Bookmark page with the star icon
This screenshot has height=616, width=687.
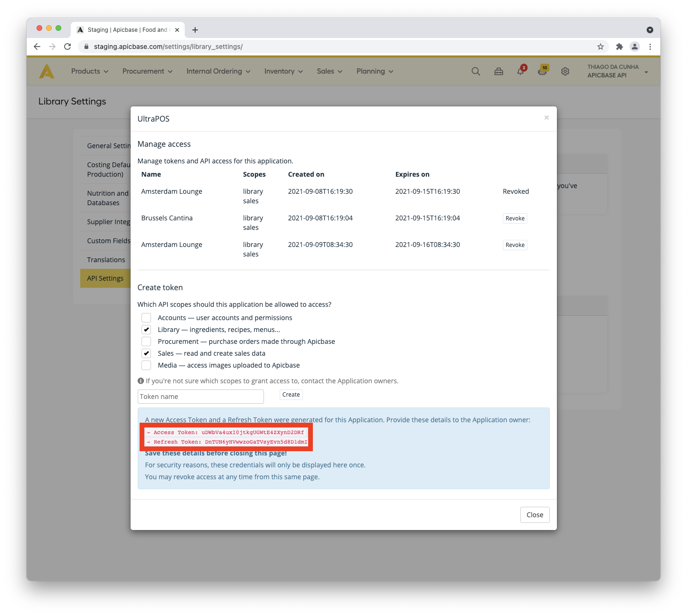[x=601, y=47]
